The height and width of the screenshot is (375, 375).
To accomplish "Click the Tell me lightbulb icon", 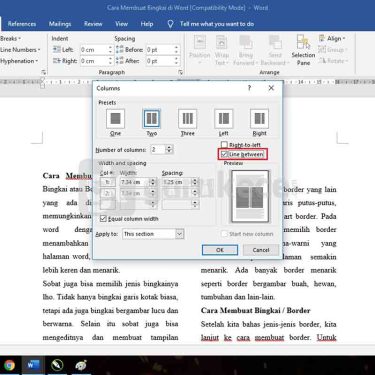I will [x=170, y=24].
